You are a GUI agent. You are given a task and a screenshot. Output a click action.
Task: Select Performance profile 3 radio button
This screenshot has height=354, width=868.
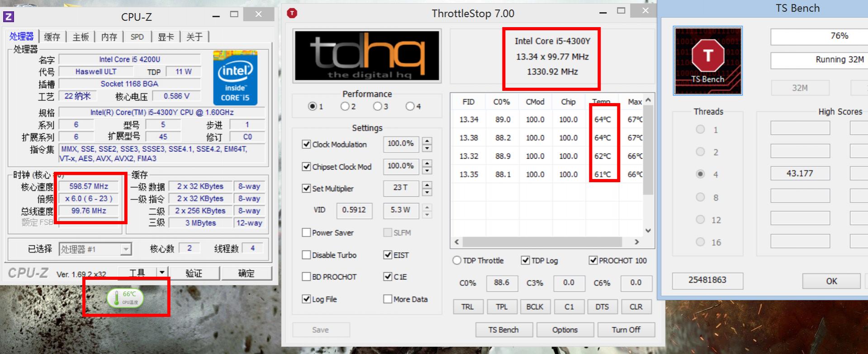377,107
